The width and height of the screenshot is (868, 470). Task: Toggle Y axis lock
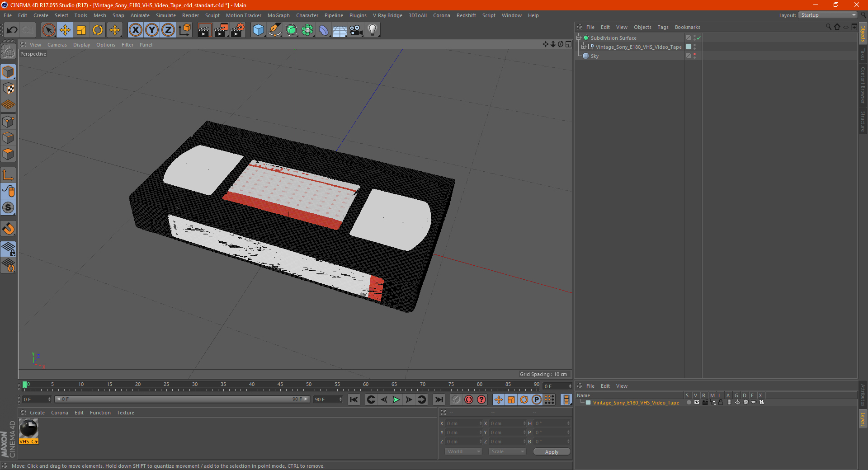[x=152, y=30]
